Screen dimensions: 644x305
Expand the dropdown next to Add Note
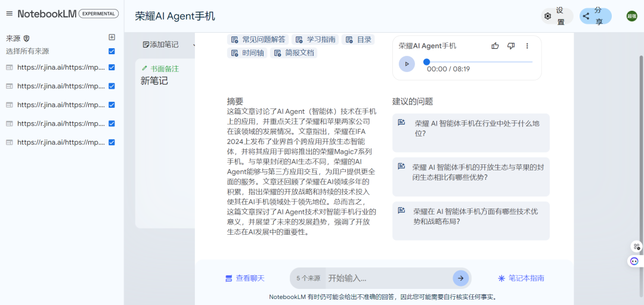pos(194,45)
